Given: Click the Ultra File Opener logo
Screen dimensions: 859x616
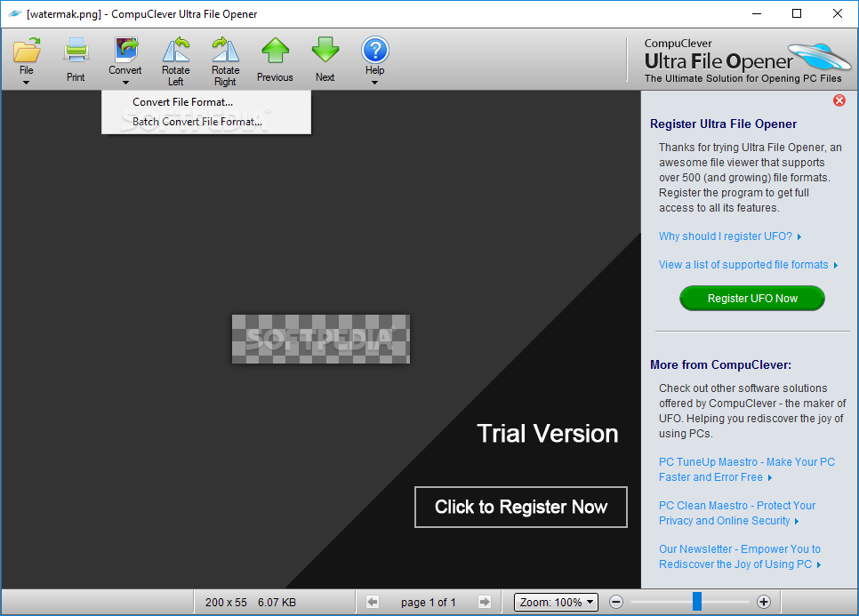Looking at the screenshot, I should 746,61.
